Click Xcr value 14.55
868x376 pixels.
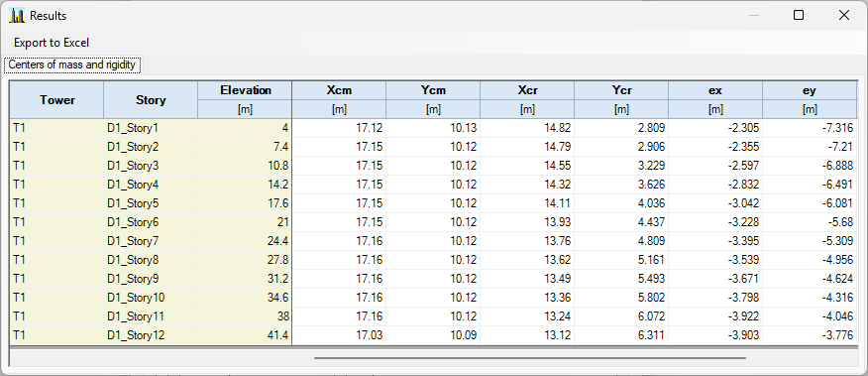(x=527, y=166)
